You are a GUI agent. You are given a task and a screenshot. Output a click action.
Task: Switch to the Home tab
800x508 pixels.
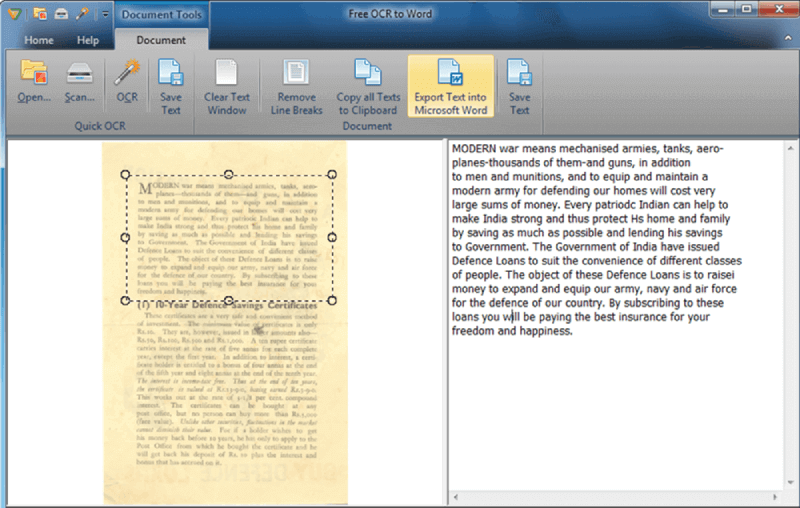39,40
